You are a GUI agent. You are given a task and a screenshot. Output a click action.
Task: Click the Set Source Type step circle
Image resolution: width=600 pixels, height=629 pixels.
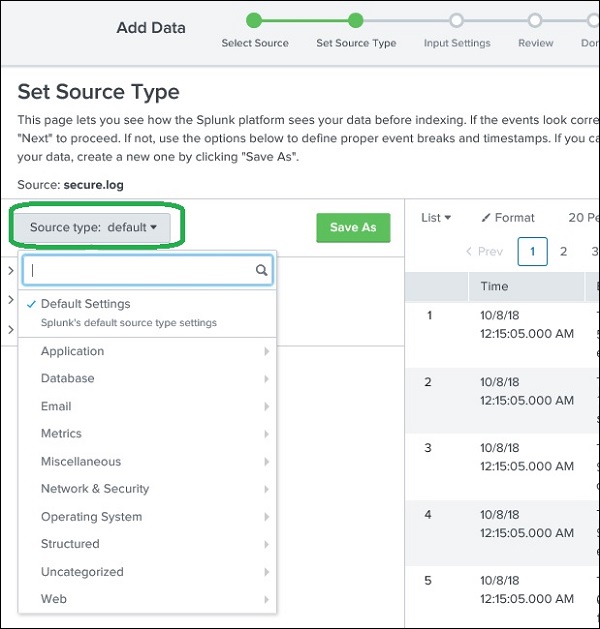coord(355,20)
